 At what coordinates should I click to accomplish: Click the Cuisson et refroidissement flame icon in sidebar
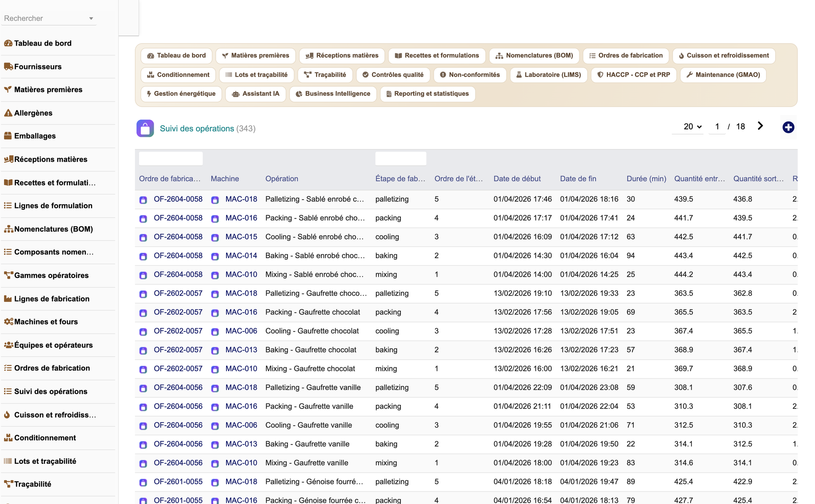coord(7,415)
